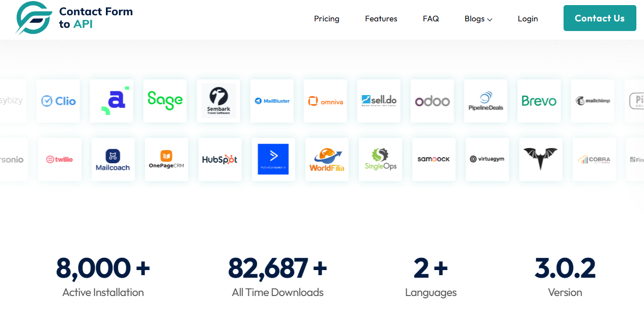Click the HubSpot integration logo

coord(220,159)
